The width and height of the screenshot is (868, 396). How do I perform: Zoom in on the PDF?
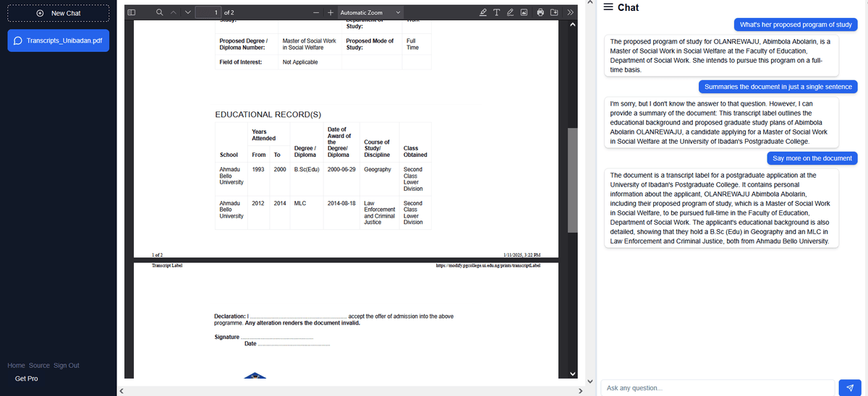330,13
